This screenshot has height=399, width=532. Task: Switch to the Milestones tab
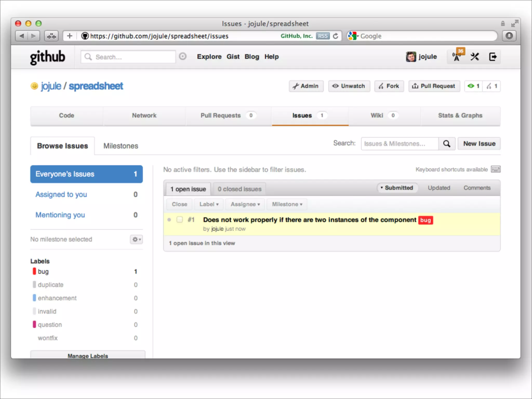point(121,146)
